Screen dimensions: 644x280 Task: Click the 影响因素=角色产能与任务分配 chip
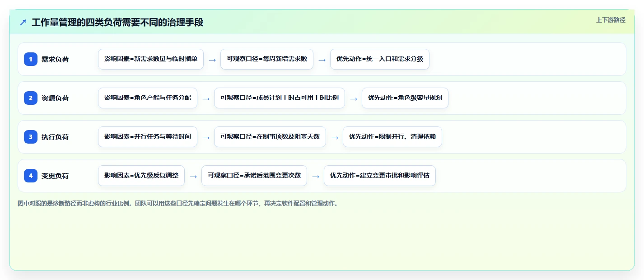coord(148,98)
